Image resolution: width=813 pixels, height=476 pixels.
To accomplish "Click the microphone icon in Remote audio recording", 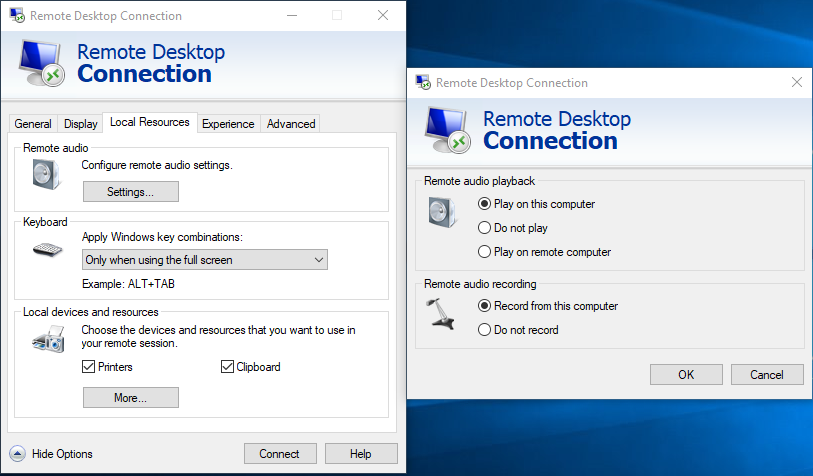I will point(441,314).
